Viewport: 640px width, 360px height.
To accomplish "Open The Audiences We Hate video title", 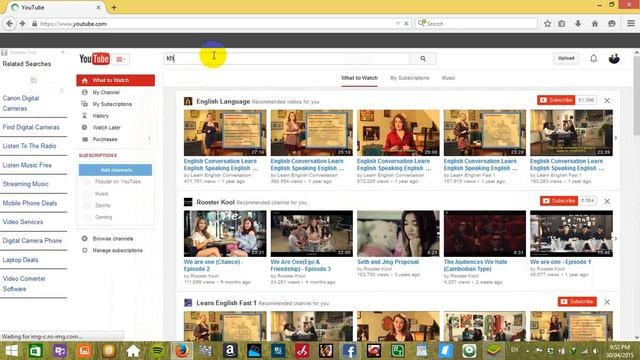I will (x=475, y=265).
